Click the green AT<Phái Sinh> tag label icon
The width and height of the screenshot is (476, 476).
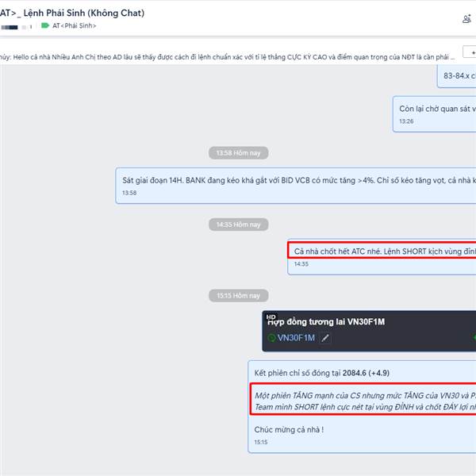pos(45,25)
